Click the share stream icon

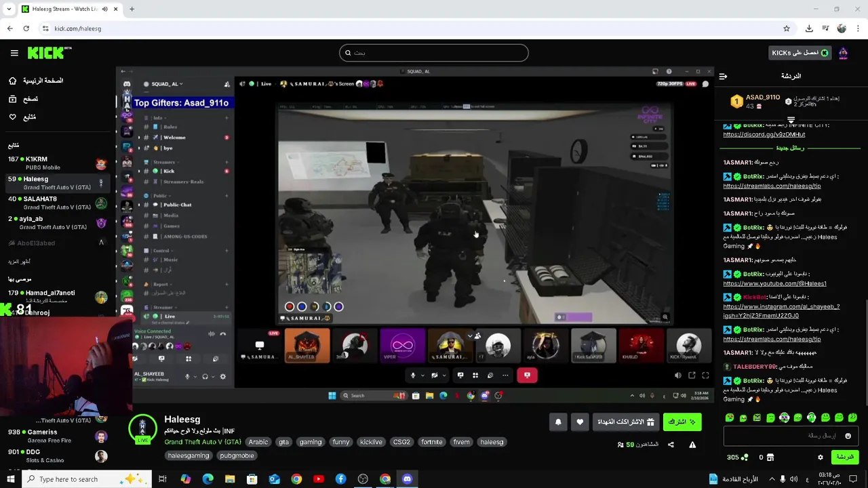pos(671,445)
